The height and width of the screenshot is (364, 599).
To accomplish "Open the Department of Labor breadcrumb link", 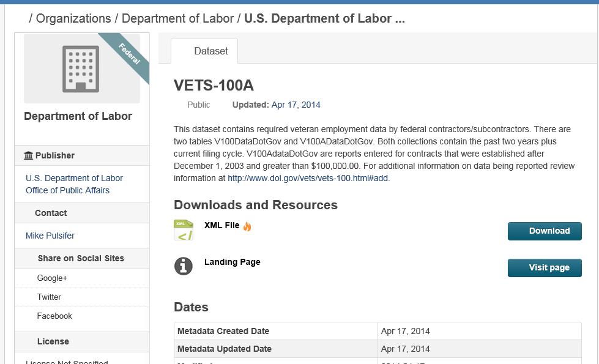I will (176, 18).
